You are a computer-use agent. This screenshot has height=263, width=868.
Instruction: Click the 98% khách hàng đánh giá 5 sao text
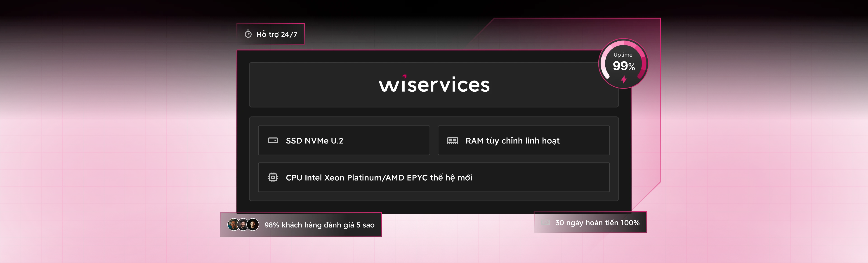click(x=319, y=225)
